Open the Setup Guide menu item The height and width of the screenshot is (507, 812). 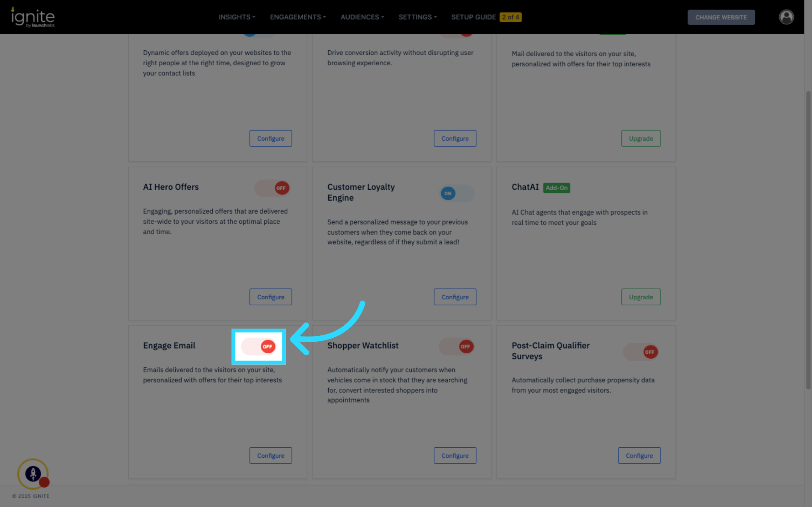point(473,17)
